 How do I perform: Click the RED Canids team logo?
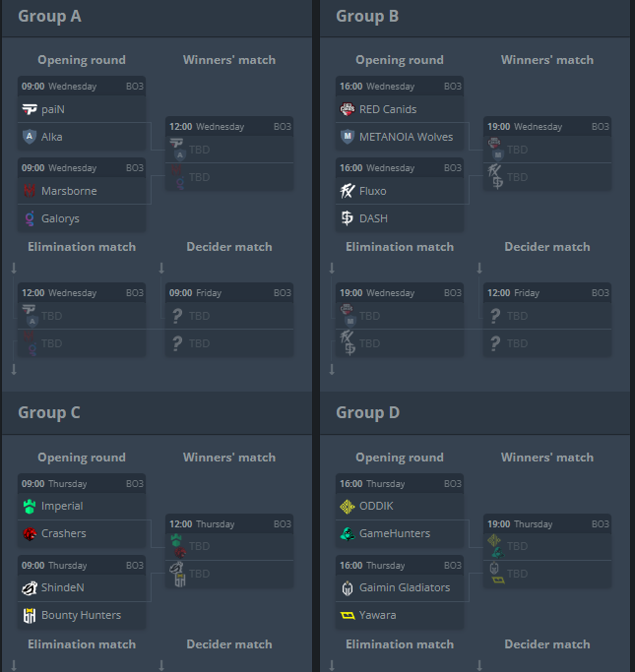tap(348, 109)
